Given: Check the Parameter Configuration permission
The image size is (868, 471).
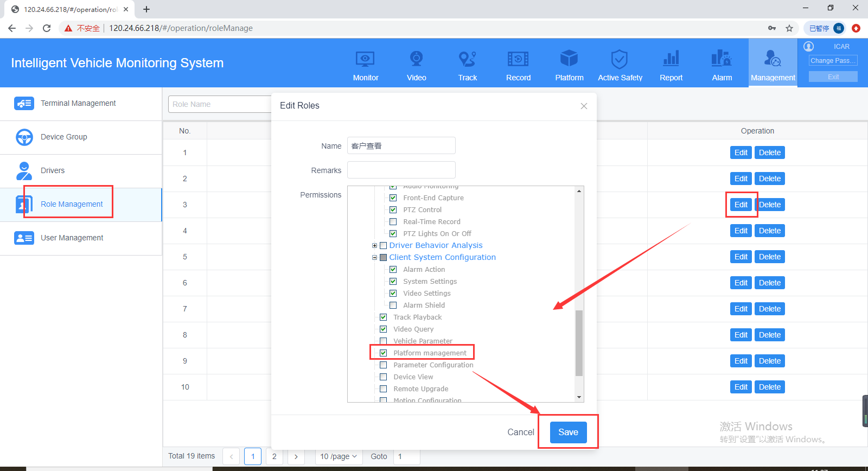Looking at the screenshot, I should point(383,365).
